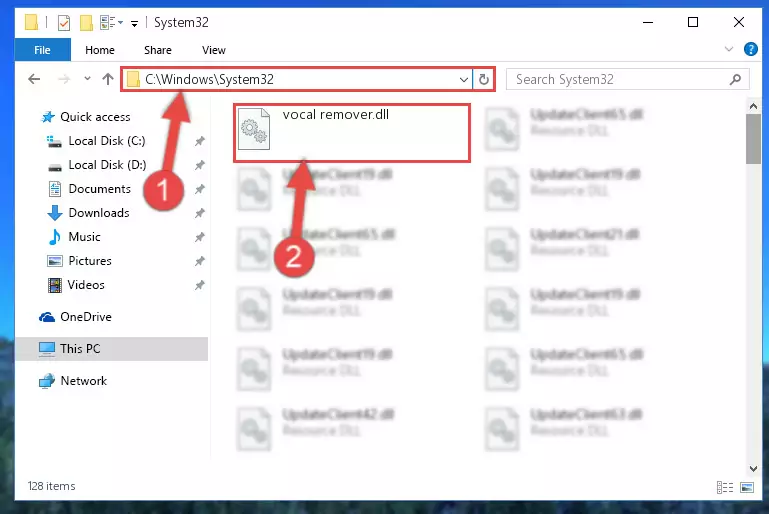
Task: Click the OneDrive cloud icon
Action: pos(47,317)
